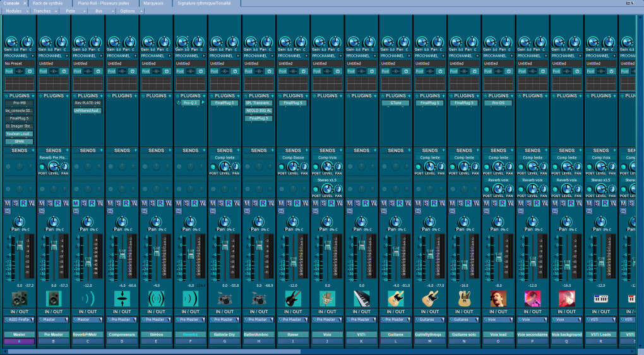Open the Options menu
The width and height of the screenshot is (644, 355).
[x=131, y=11]
